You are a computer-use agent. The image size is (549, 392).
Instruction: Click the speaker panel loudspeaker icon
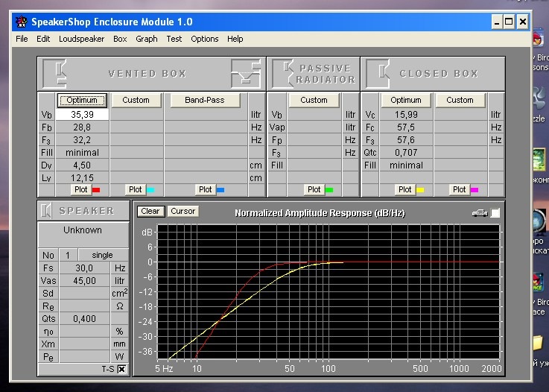click(x=45, y=211)
